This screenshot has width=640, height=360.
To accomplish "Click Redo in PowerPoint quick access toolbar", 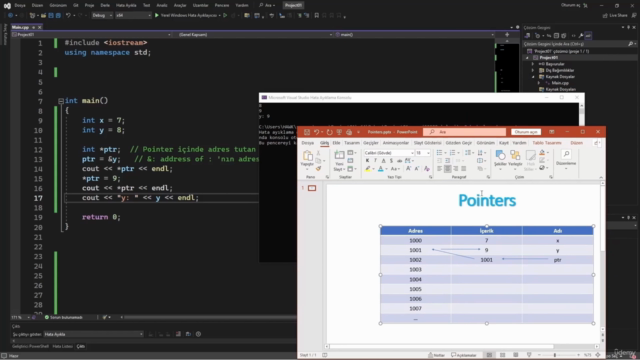I will (330, 132).
